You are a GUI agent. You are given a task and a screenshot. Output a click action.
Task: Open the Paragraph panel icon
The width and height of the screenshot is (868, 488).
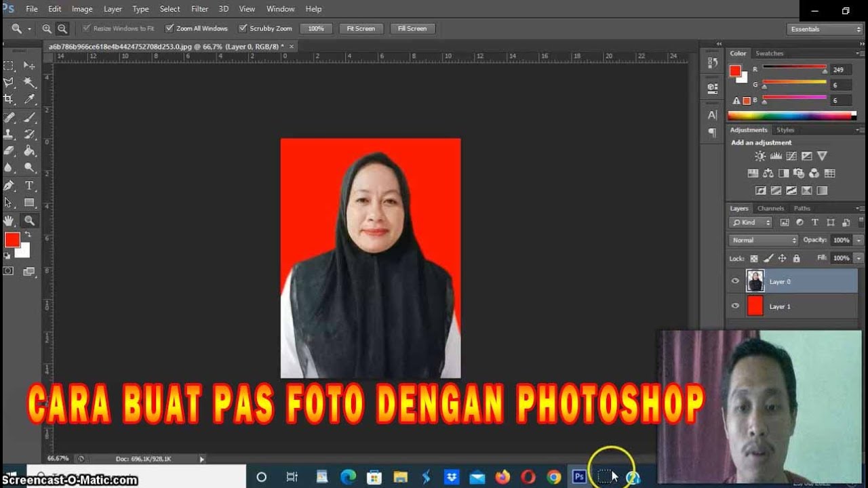coord(712,133)
